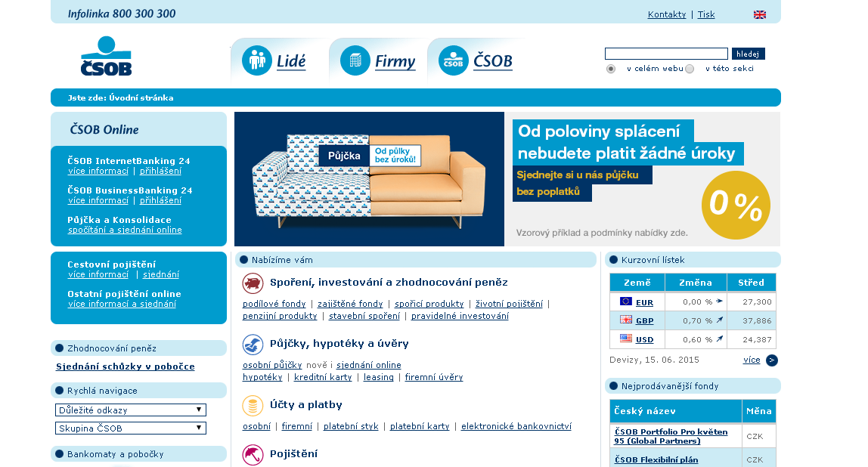Open the Kontakty link
The image size is (868, 467).
667,14
